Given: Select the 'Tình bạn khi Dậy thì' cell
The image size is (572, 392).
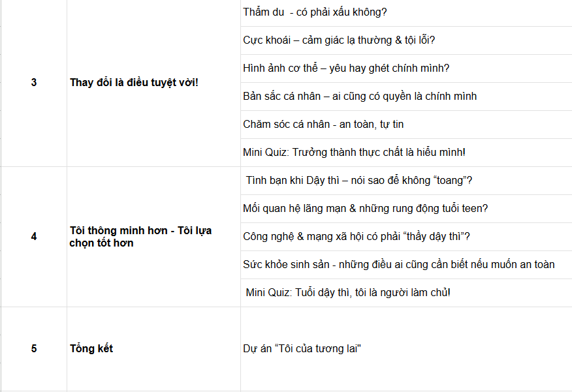Looking at the screenshot, I should (x=406, y=181).
